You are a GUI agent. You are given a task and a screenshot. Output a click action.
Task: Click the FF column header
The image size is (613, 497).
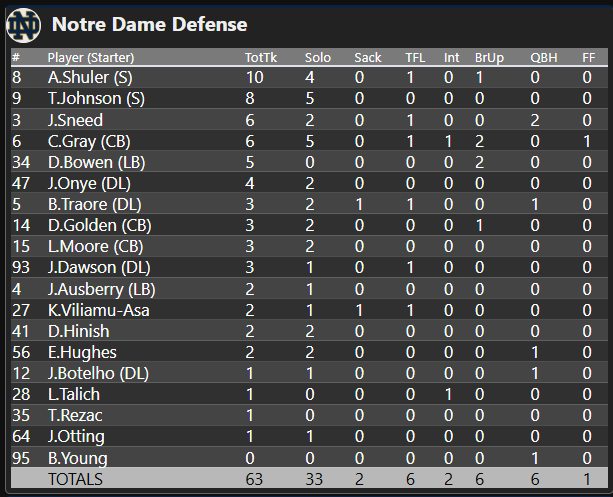coord(589,57)
